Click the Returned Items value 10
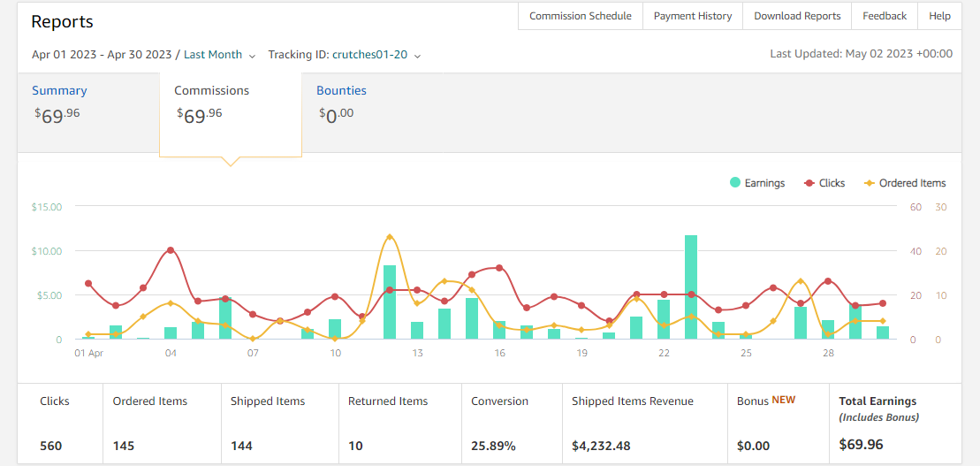Screen dimensions: 980x466 click(x=355, y=446)
